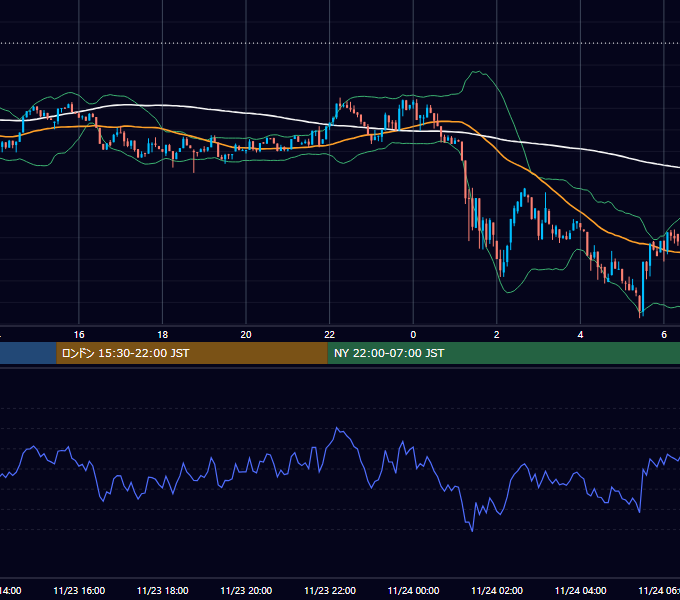Viewport: 680px width, 600px height.
Task: Click the hour label 18 on chart axis
Action: point(162,335)
